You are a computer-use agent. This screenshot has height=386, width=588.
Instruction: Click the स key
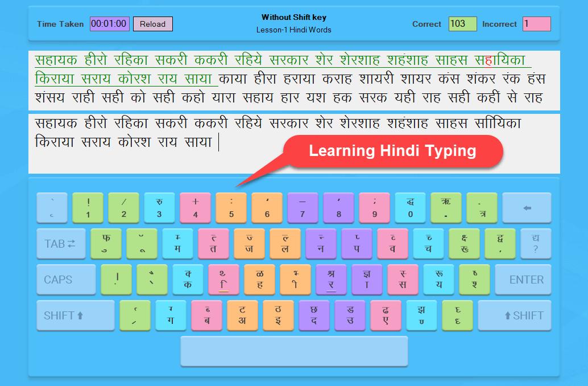[403, 280]
